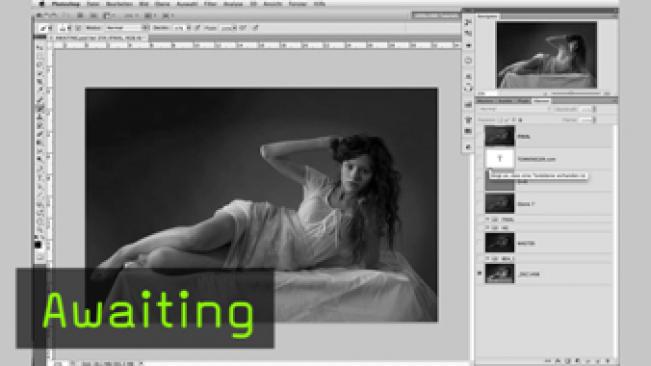651x366 pixels.
Task: Toggle visibility of the topmost selected layer
Action: click(480, 136)
